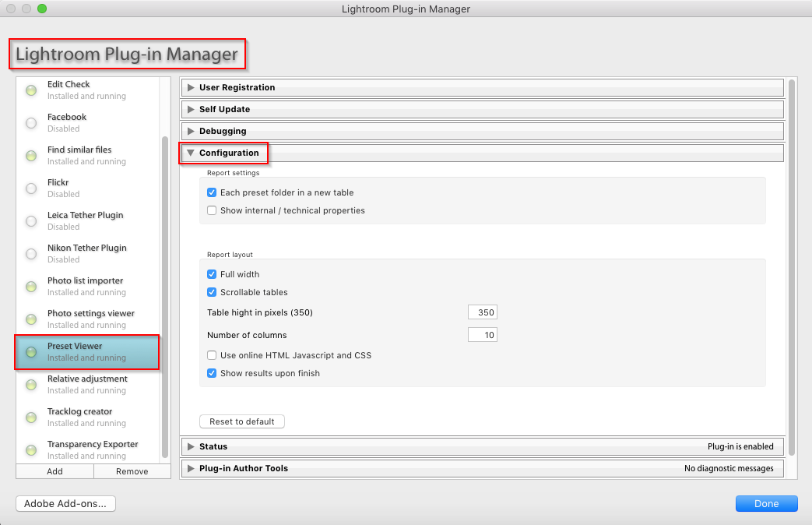This screenshot has height=525, width=812.
Task: Select Photo settings viewer plug-in
Action: pos(90,319)
